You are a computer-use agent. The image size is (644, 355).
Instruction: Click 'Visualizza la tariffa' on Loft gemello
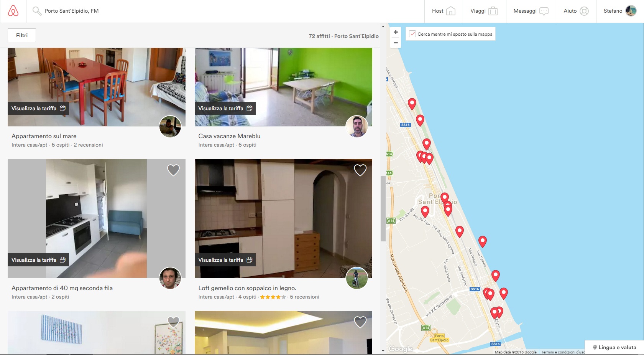coord(225,260)
